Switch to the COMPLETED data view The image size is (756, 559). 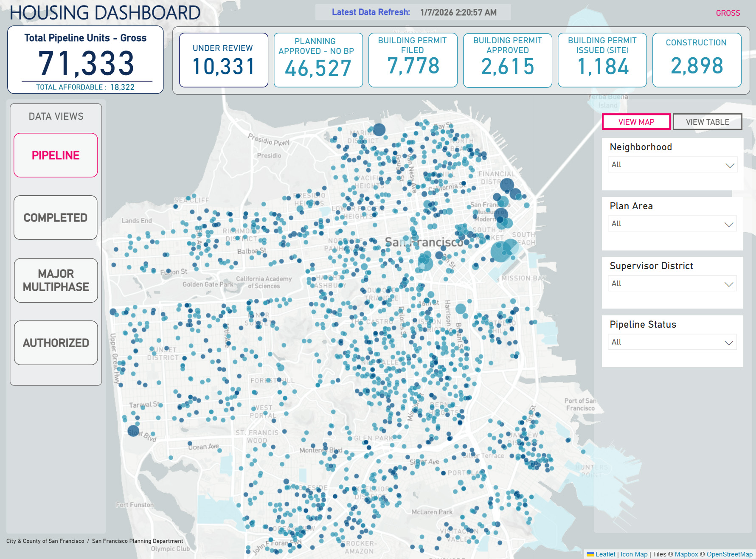coord(56,217)
